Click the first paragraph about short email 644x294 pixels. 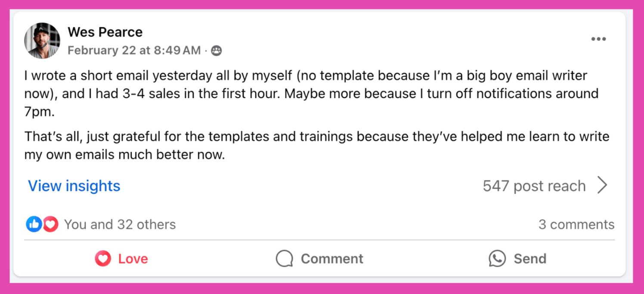[311, 94]
